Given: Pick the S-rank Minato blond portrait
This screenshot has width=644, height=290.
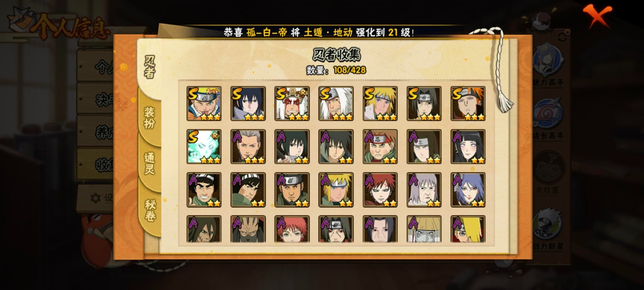Looking at the screenshot, I should pos(380,103).
